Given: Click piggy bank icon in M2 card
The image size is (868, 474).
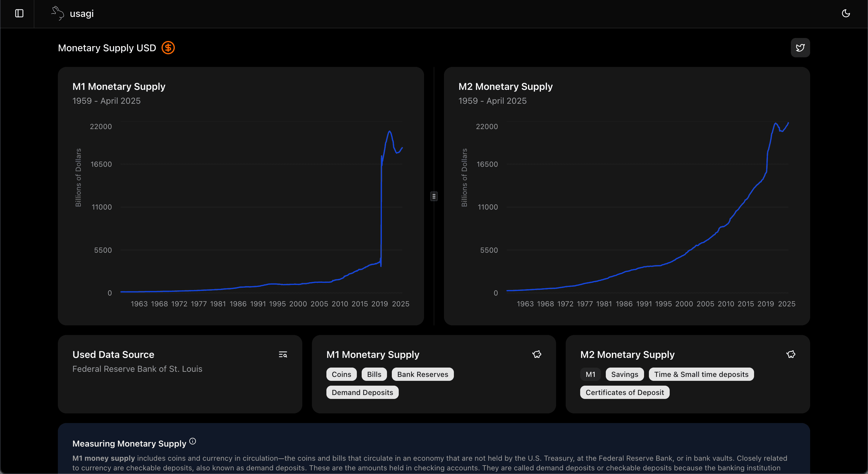Looking at the screenshot, I should coord(791,354).
